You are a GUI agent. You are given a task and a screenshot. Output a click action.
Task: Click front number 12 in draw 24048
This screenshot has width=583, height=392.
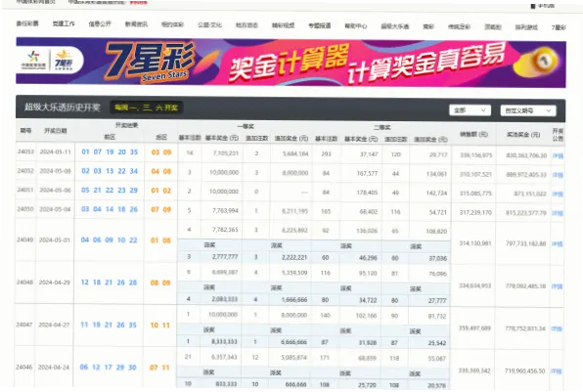pos(84,283)
